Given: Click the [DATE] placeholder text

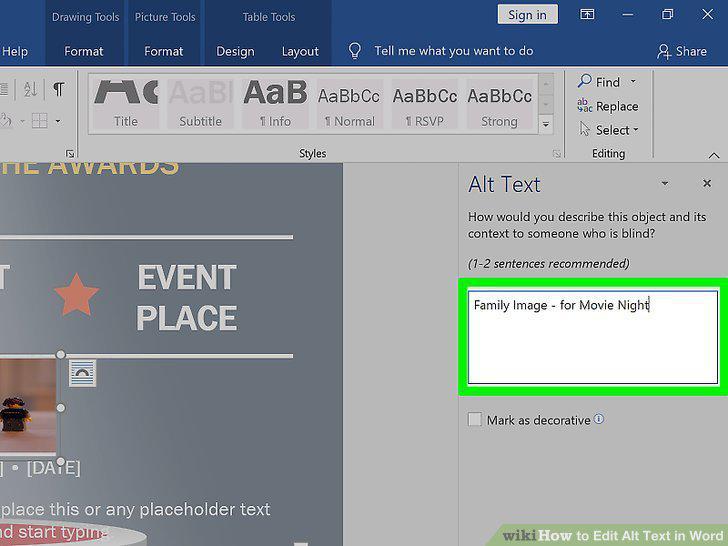Looking at the screenshot, I should pyautogui.click(x=53, y=468).
